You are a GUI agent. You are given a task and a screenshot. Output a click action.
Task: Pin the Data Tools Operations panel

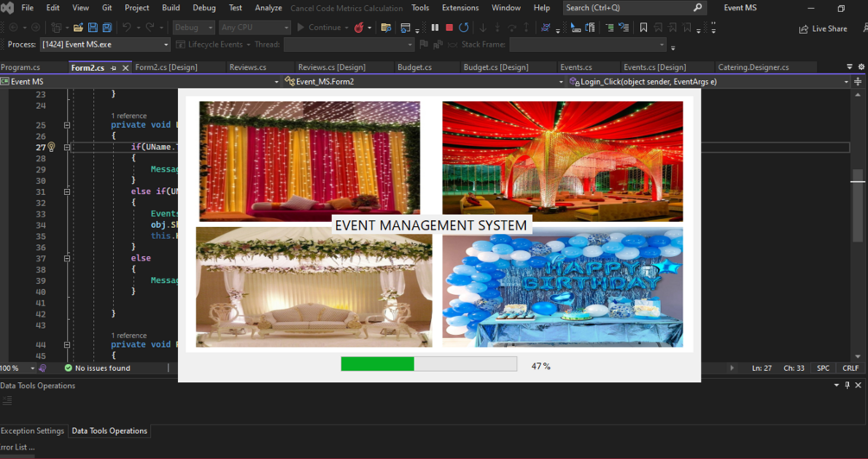point(847,386)
